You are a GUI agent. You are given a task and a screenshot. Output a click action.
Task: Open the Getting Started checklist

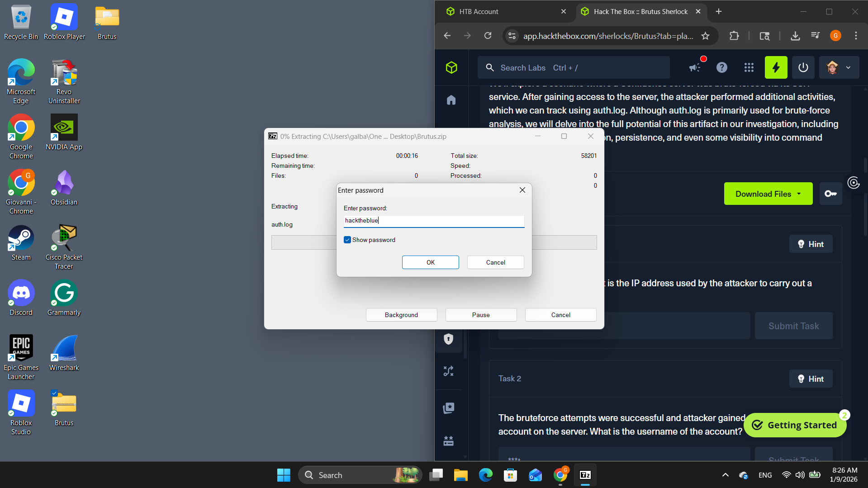(795, 425)
